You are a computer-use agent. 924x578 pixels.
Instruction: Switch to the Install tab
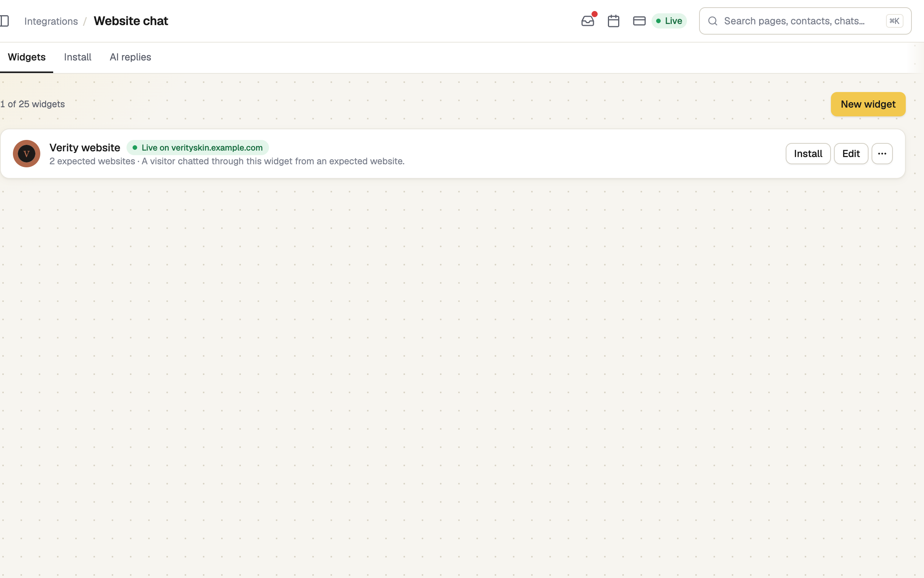pos(78,57)
